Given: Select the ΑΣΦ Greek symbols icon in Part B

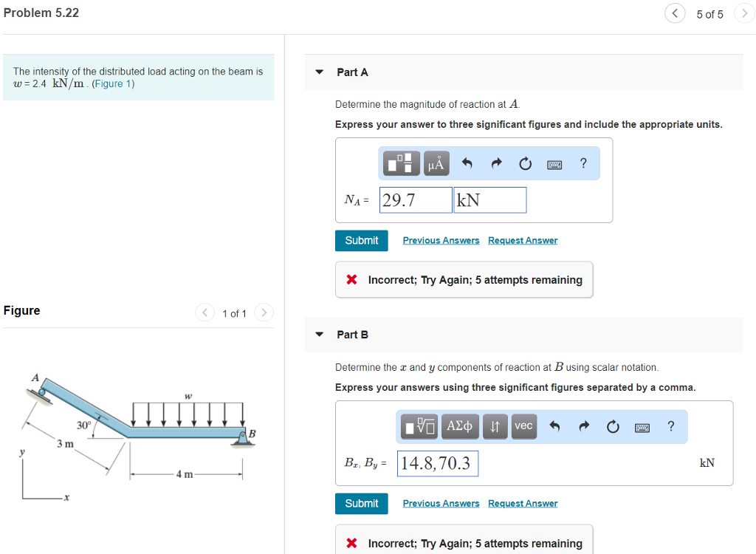Looking at the screenshot, I should coord(459,426).
